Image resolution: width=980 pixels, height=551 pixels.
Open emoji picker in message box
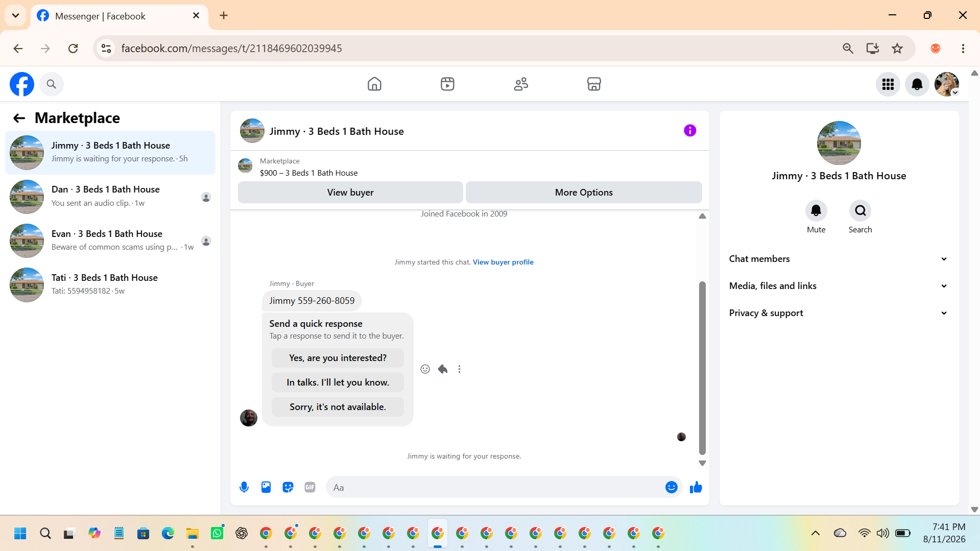[x=672, y=487]
